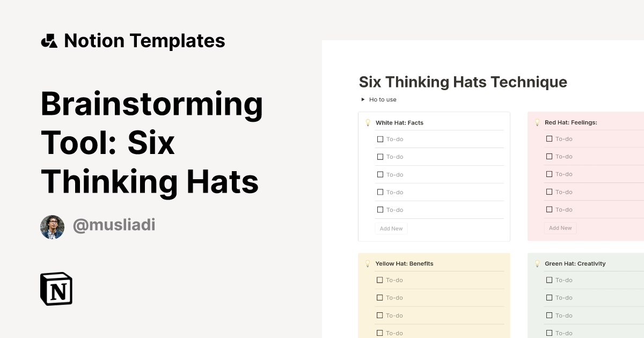The width and height of the screenshot is (644, 338).
Task: Check the first To-do under Red Hat: Feelings
Action: tap(549, 138)
